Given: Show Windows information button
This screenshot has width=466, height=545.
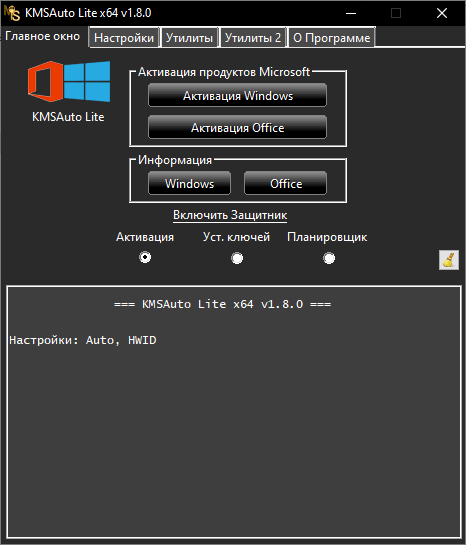Looking at the screenshot, I should click(189, 183).
